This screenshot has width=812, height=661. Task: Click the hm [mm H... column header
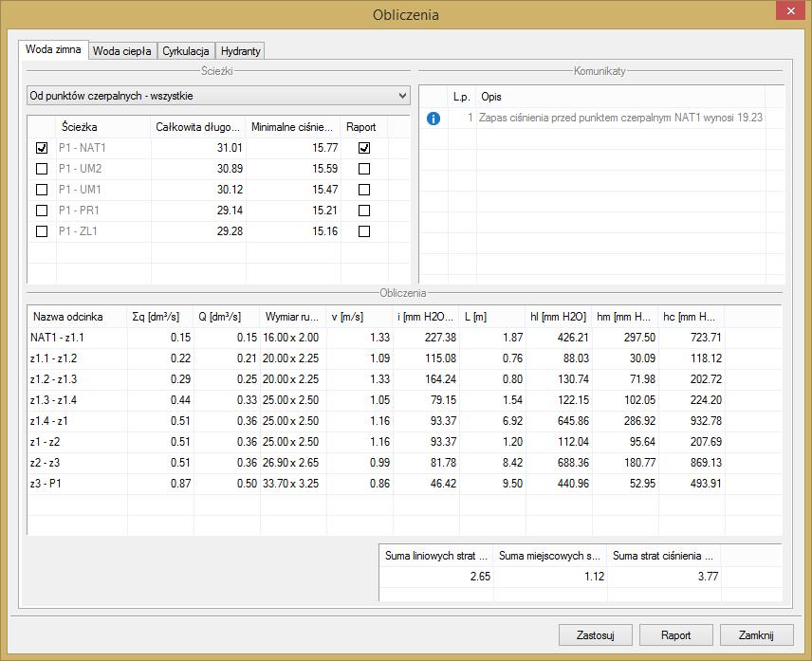click(x=625, y=317)
